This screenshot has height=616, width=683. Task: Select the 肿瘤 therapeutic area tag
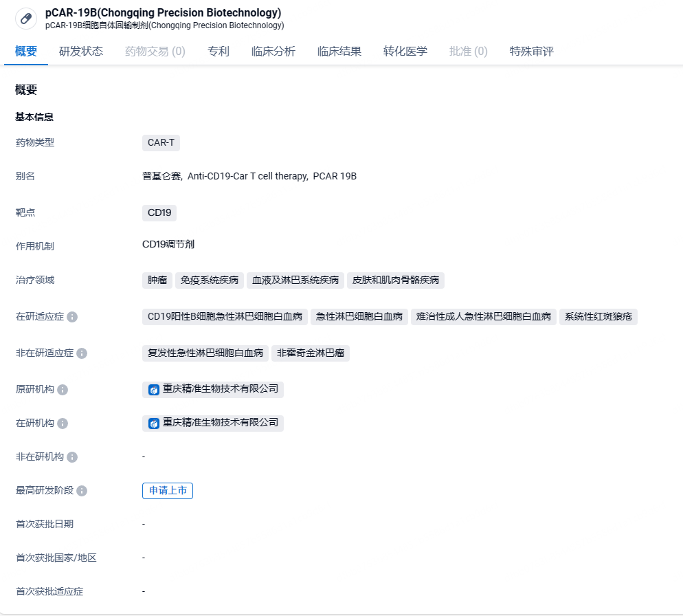[x=157, y=280]
